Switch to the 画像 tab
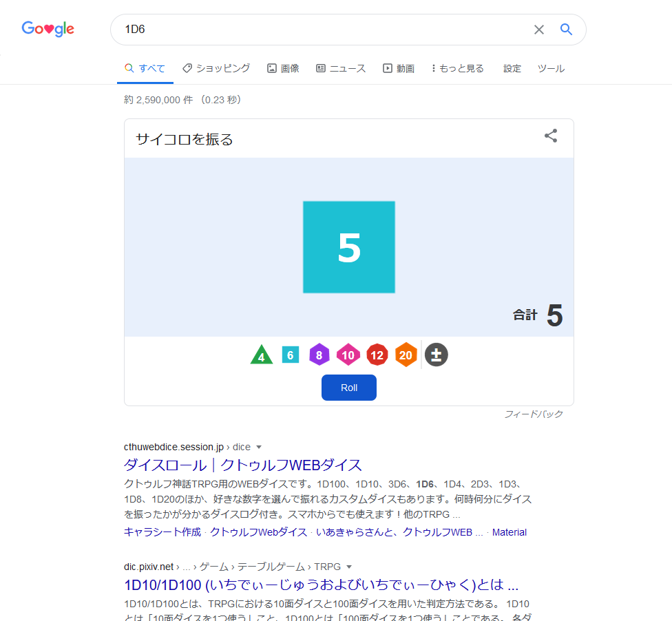 (283, 68)
